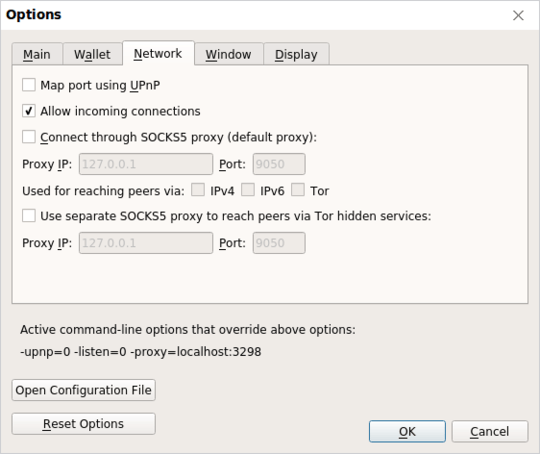Tick the IPv4 peers checkbox
This screenshot has width=540, height=454.
click(x=198, y=190)
